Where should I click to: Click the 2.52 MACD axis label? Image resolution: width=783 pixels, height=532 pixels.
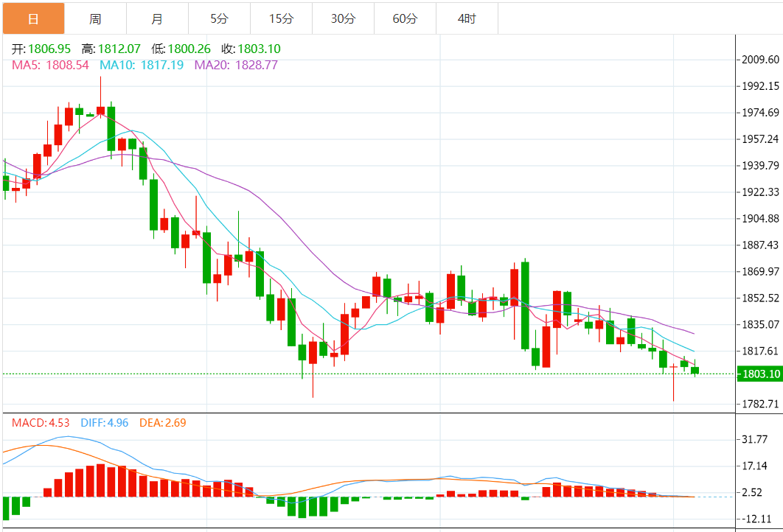(752, 492)
